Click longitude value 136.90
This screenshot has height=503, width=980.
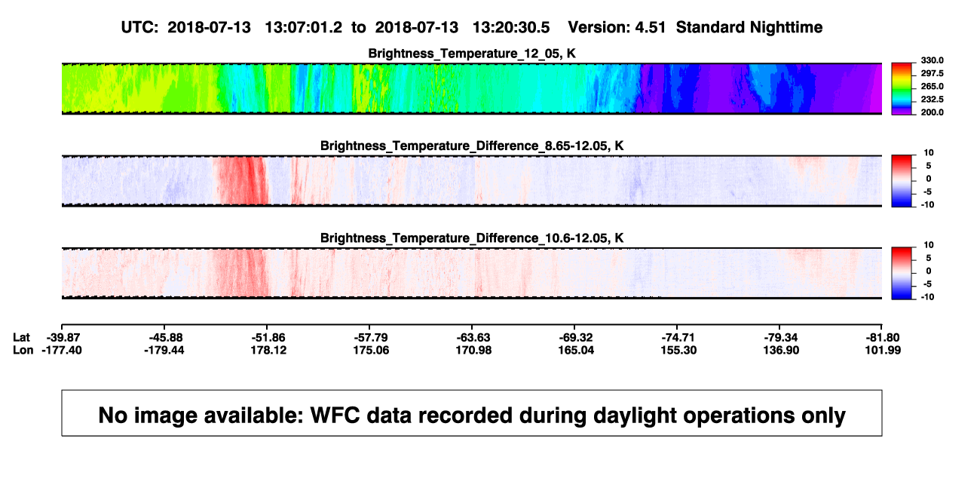779,350
